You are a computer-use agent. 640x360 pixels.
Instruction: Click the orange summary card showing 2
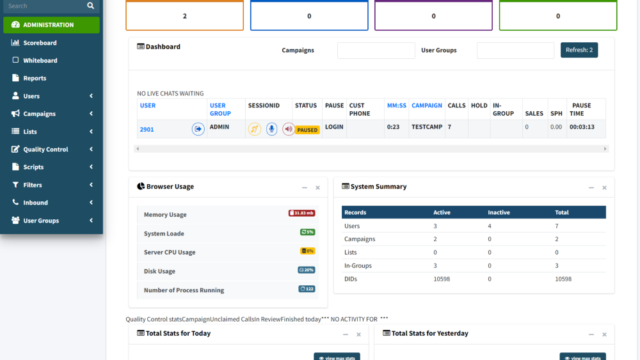184,16
